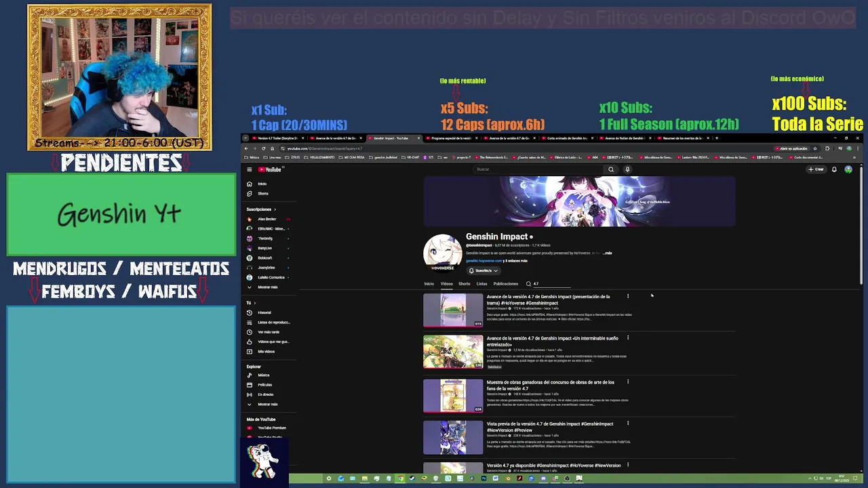Select the channel Vídeos tab

(446, 284)
